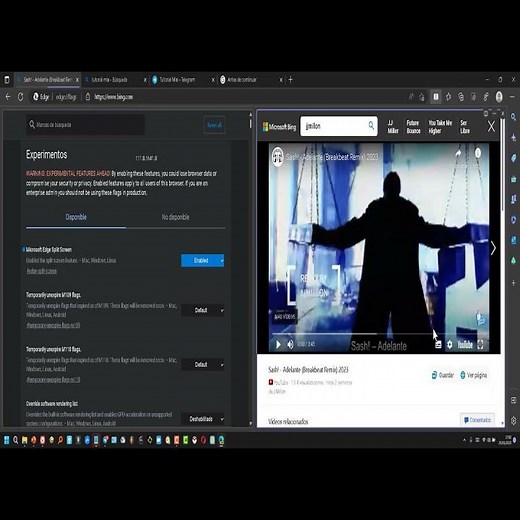Switch to the Antes de continuar tab
Screen dimensions: 520x520
[251, 80]
